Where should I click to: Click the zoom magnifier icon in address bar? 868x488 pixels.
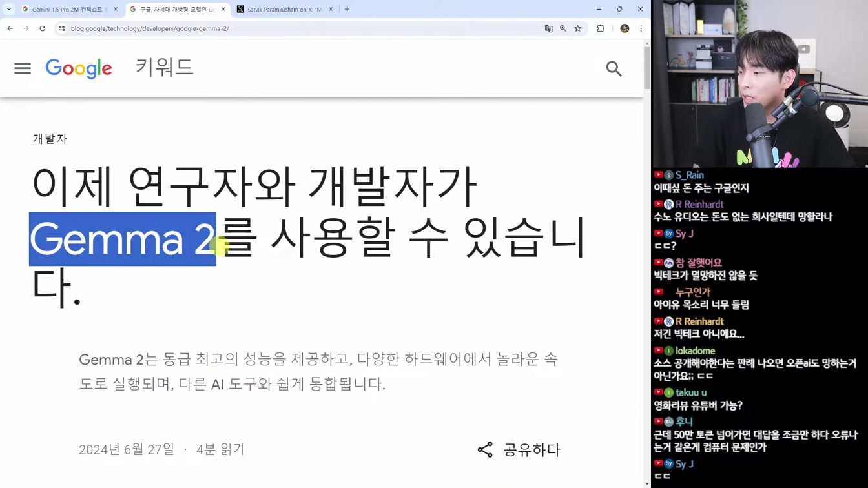563,28
